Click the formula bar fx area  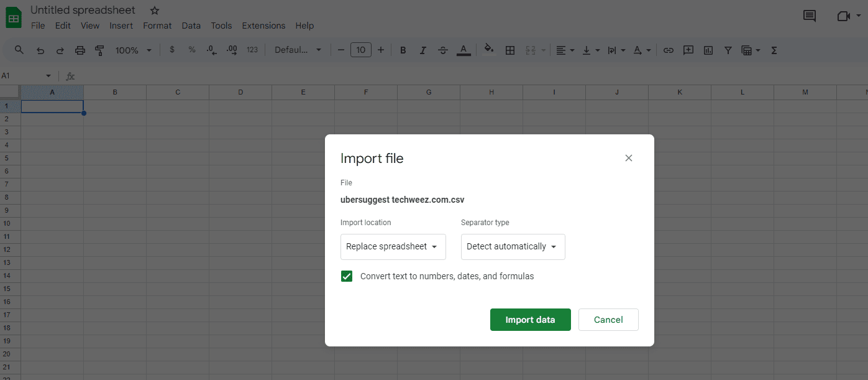click(x=70, y=76)
